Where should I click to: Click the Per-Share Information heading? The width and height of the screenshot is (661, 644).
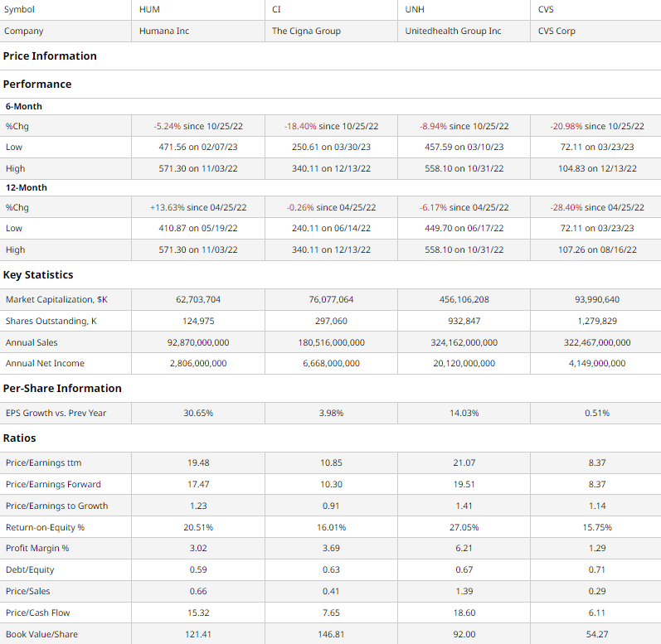[x=62, y=389]
